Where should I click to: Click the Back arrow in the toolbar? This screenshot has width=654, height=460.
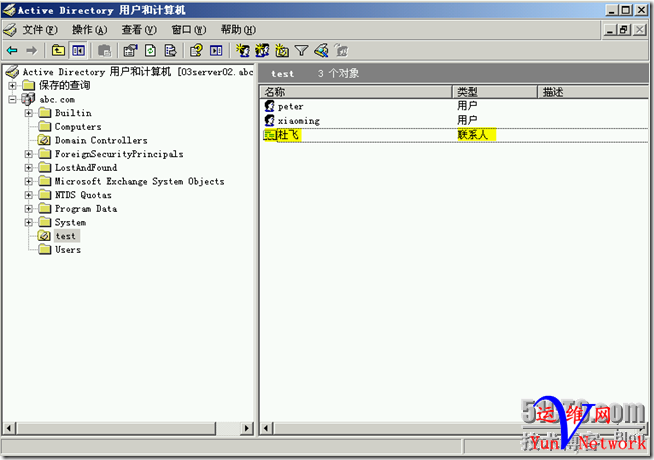pyautogui.click(x=12, y=51)
